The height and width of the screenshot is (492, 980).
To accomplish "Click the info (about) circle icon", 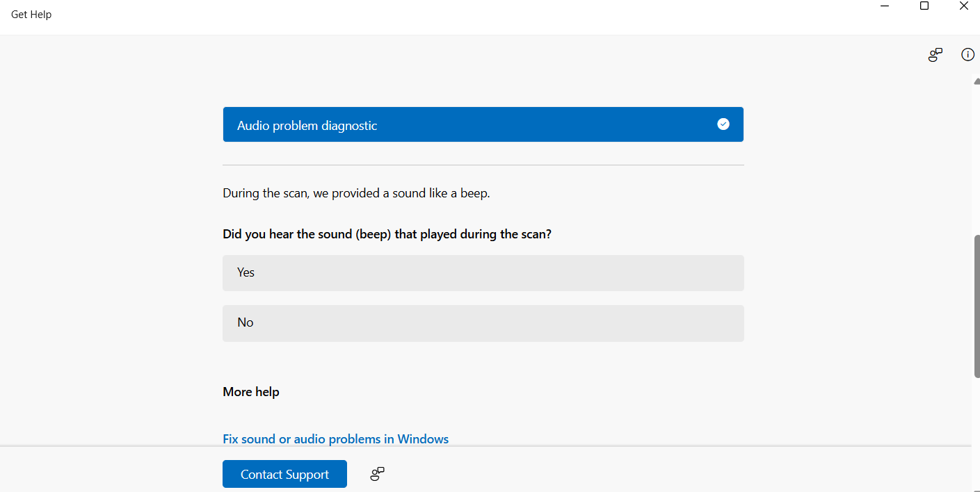I will point(967,54).
